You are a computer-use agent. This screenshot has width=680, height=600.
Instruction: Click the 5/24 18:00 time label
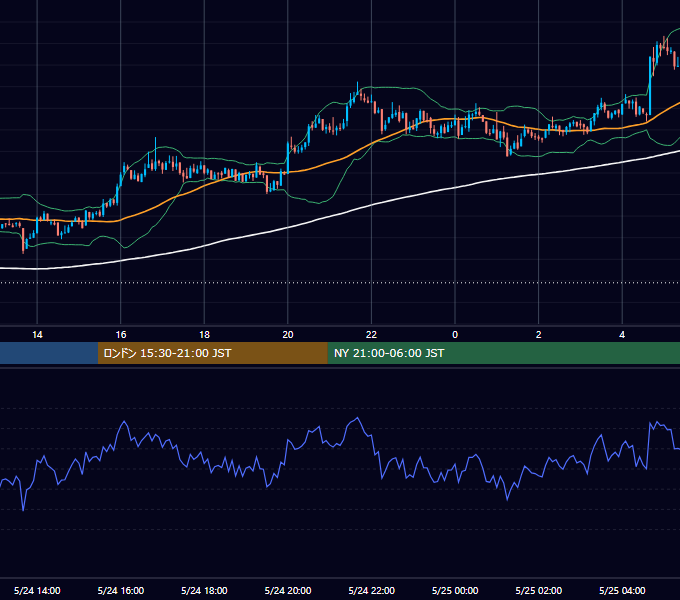(x=204, y=590)
